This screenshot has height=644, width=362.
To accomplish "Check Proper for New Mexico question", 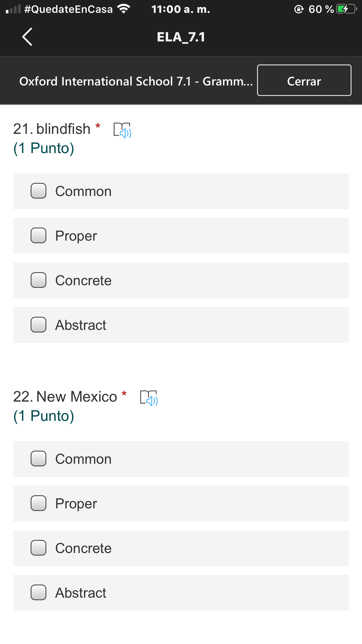I will pyautogui.click(x=38, y=503).
